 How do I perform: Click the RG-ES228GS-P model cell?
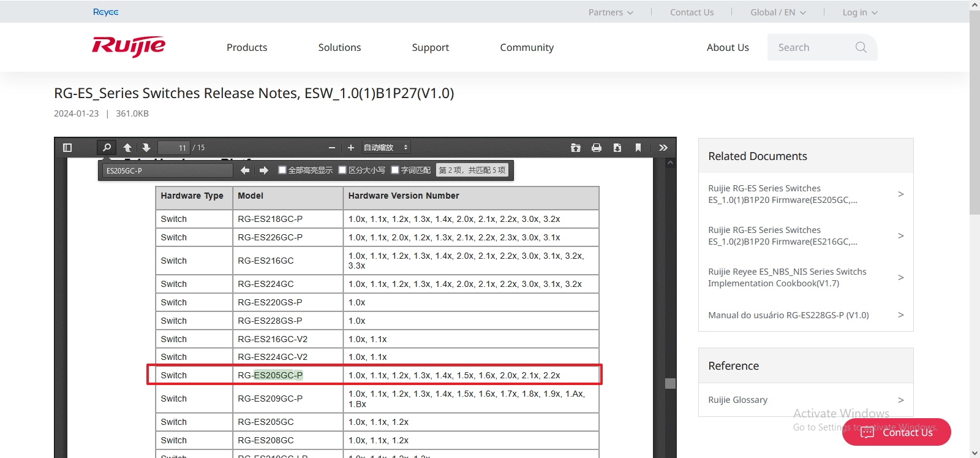click(288, 321)
